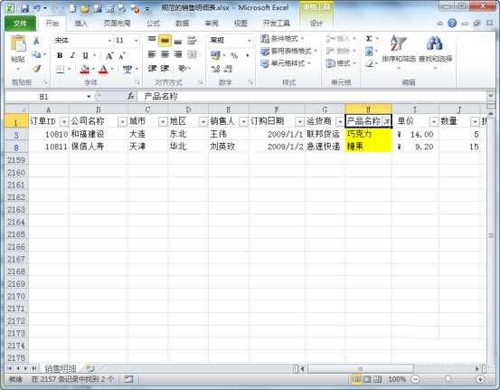Open filter dropdown for 订单ID column

64,122
